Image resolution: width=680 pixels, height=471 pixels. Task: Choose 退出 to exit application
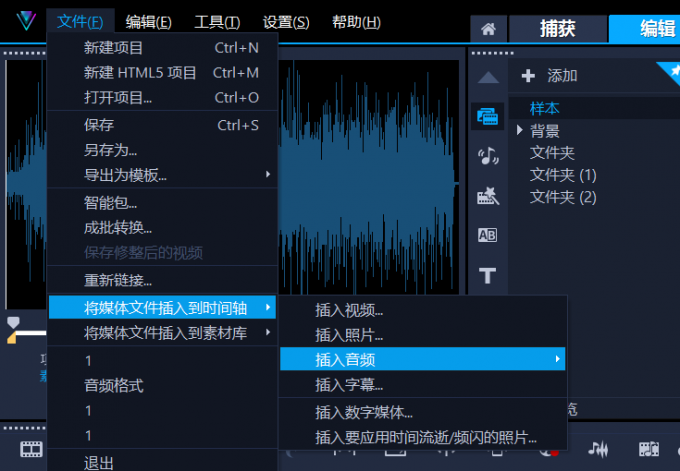162,462
